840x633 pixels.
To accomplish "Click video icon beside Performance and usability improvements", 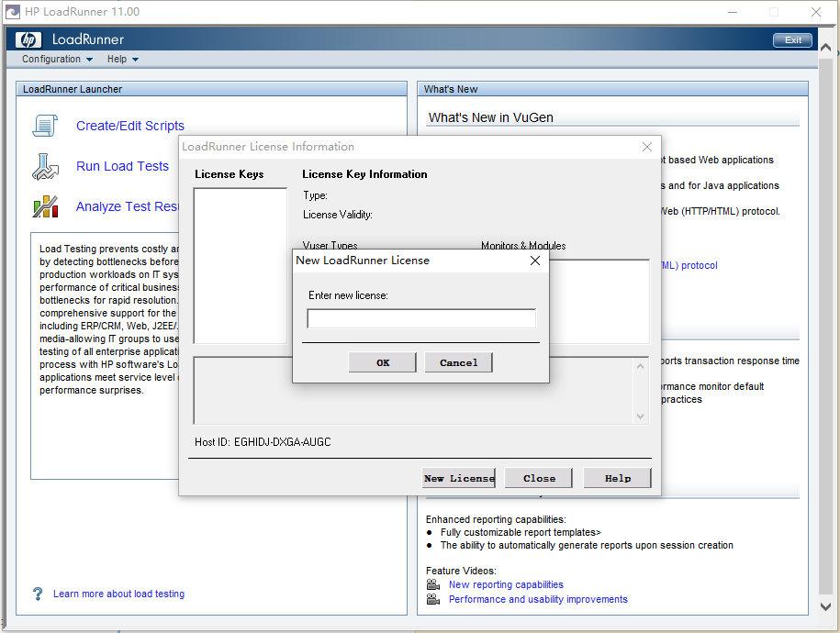I will (433, 599).
